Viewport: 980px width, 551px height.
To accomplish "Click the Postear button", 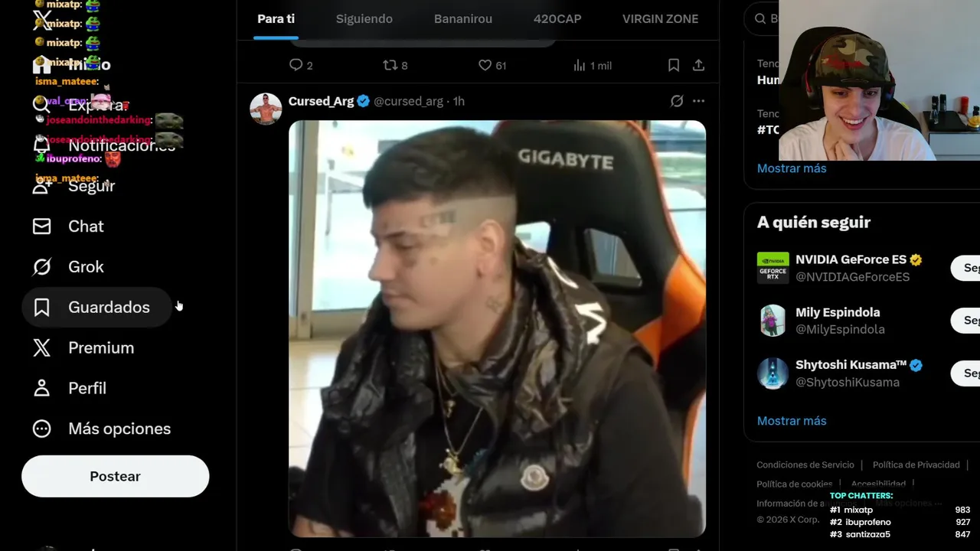I will [x=115, y=476].
